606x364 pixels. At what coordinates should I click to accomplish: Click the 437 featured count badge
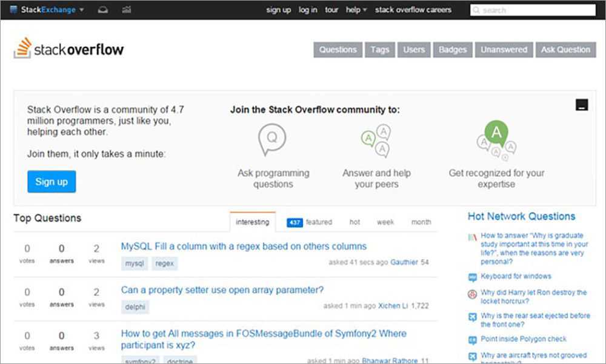coord(295,222)
